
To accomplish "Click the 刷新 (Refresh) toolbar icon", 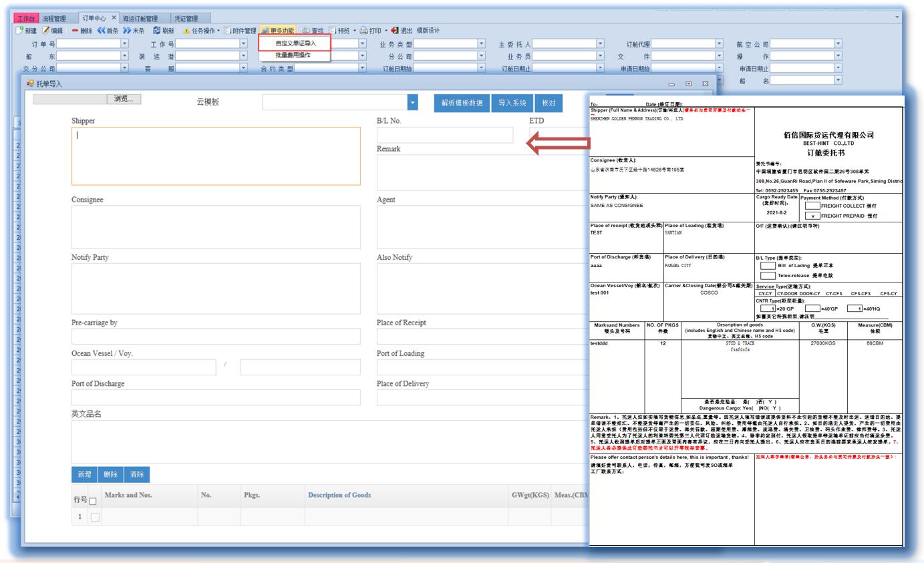I will pos(157,31).
